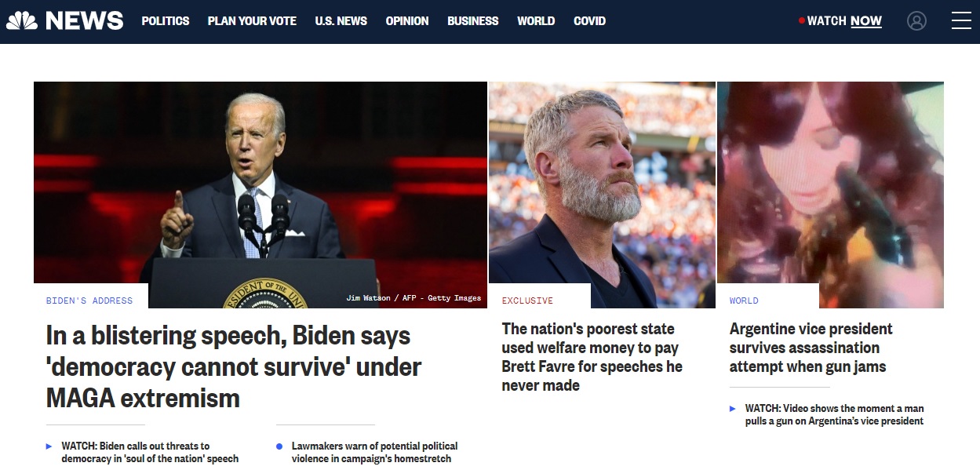980x470 pixels.
Task: Open the Biden blistering speech headline
Action: (234, 366)
